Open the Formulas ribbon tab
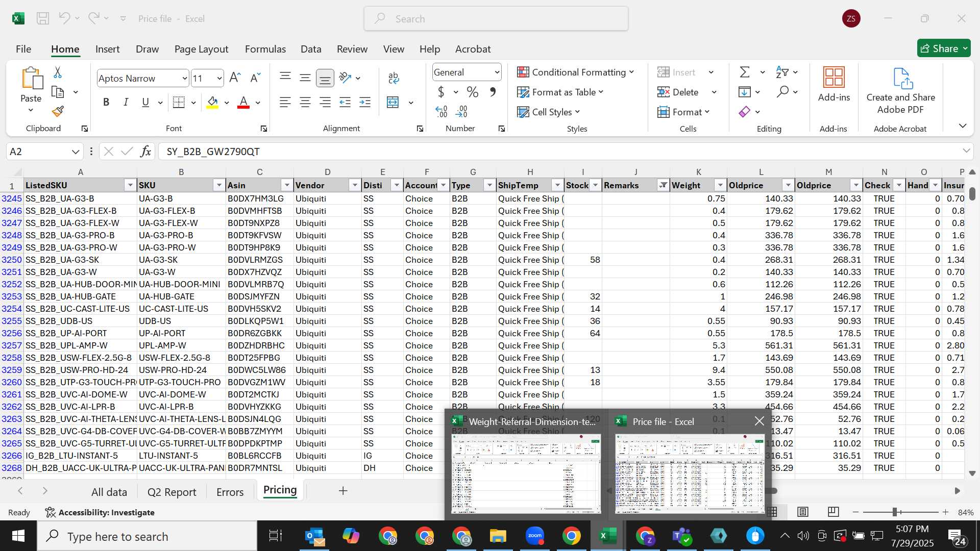Image resolution: width=980 pixels, height=551 pixels. click(x=265, y=49)
